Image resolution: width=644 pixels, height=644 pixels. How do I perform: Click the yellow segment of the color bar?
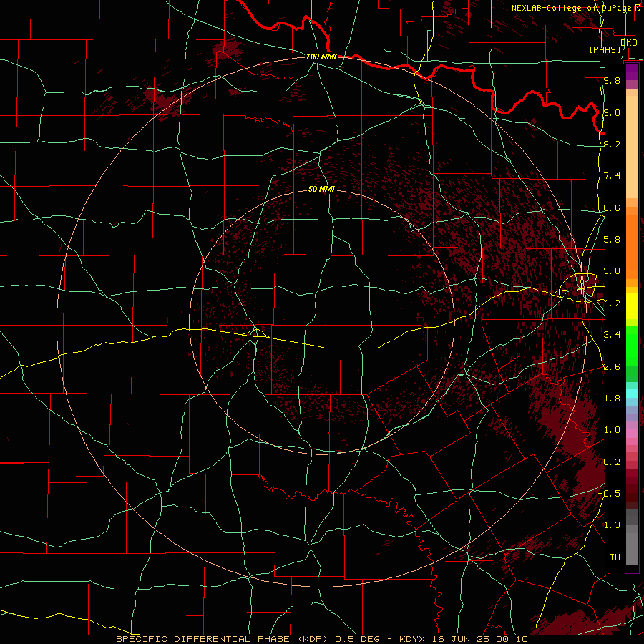point(632,306)
